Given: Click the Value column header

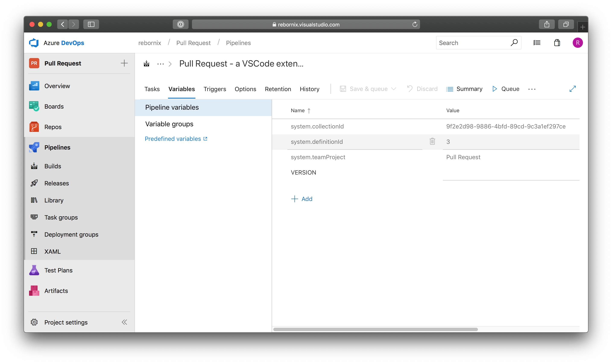Looking at the screenshot, I should pyautogui.click(x=453, y=110).
